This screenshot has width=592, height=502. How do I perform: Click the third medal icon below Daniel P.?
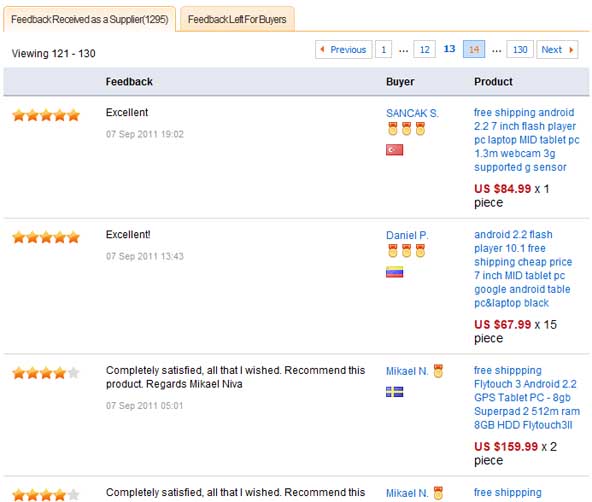pyautogui.click(x=420, y=251)
